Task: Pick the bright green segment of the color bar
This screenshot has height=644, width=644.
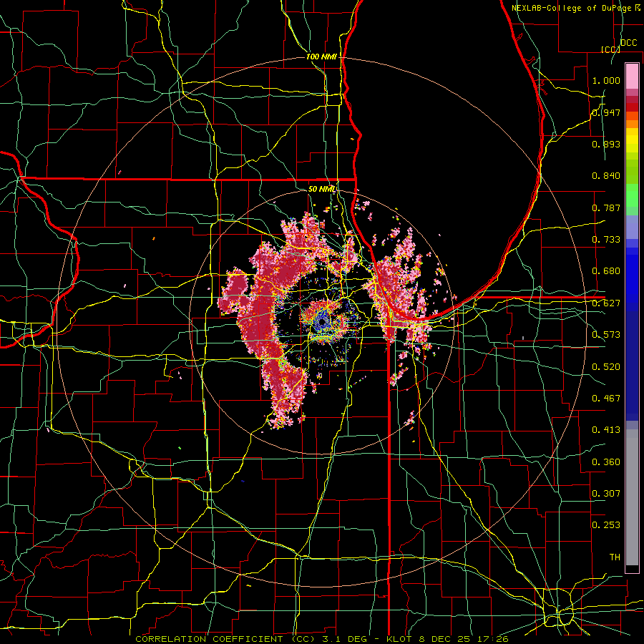Action: coord(632,195)
